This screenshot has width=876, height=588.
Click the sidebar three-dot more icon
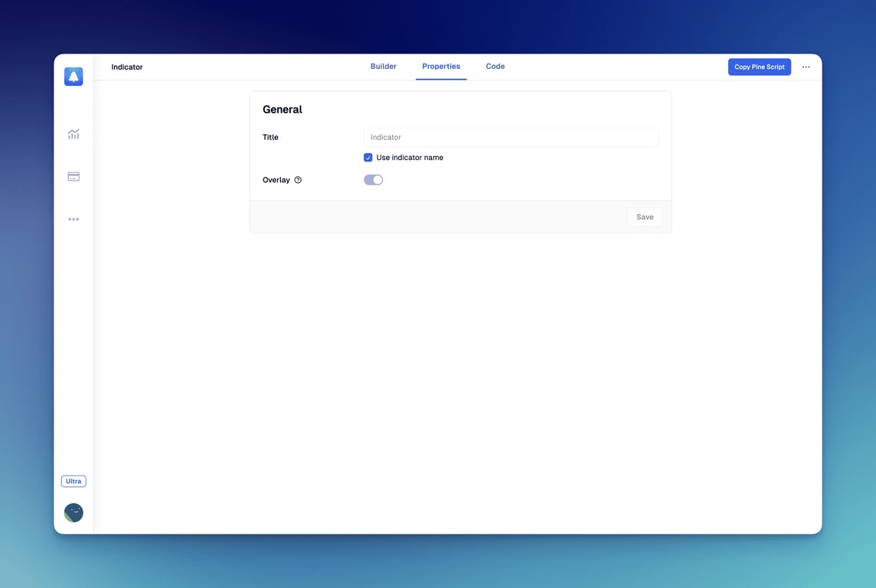pos(74,219)
